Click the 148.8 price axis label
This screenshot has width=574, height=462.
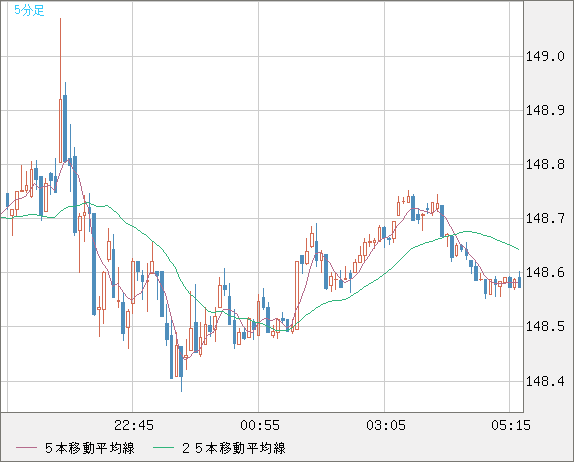click(x=545, y=164)
